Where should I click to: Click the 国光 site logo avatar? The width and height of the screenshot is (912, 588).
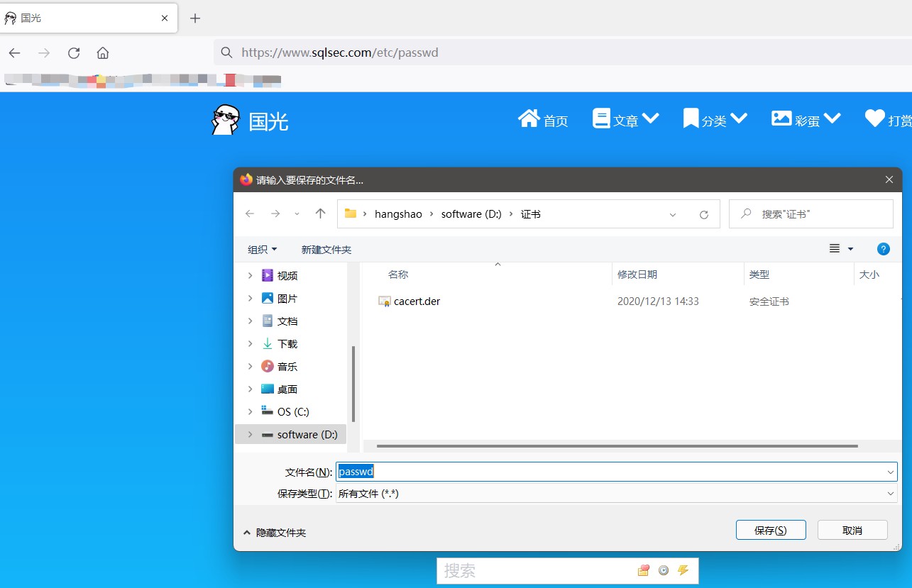pyautogui.click(x=225, y=118)
